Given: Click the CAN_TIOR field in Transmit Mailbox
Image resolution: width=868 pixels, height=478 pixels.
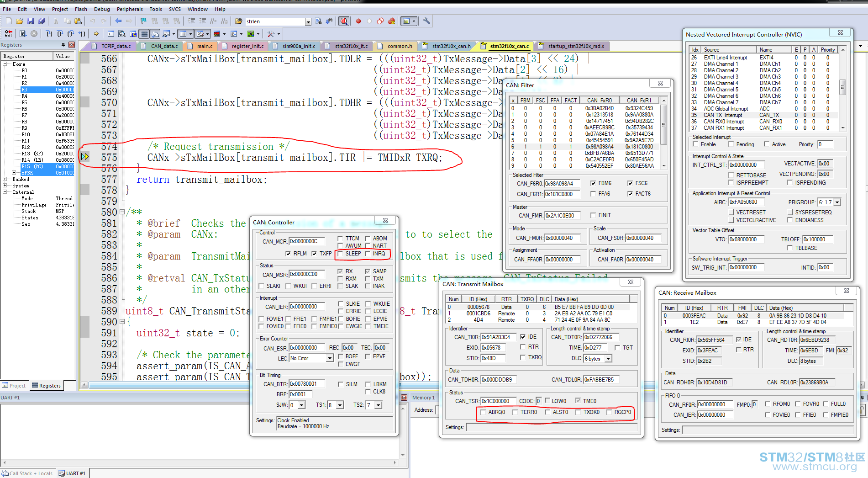Looking at the screenshot, I should coord(499,337).
